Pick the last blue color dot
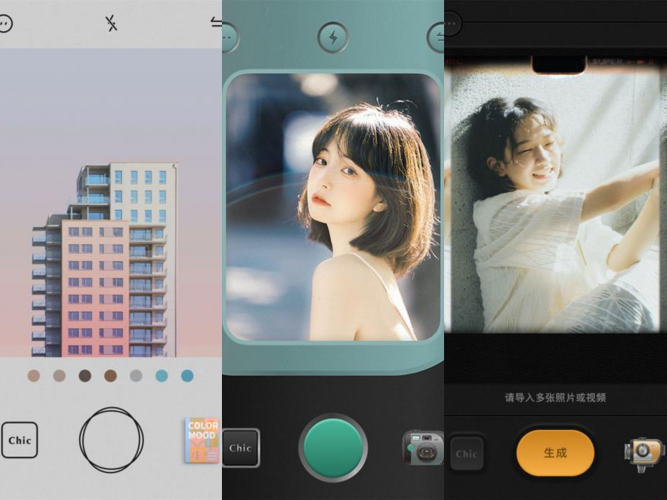The image size is (667, 500). point(187,376)
